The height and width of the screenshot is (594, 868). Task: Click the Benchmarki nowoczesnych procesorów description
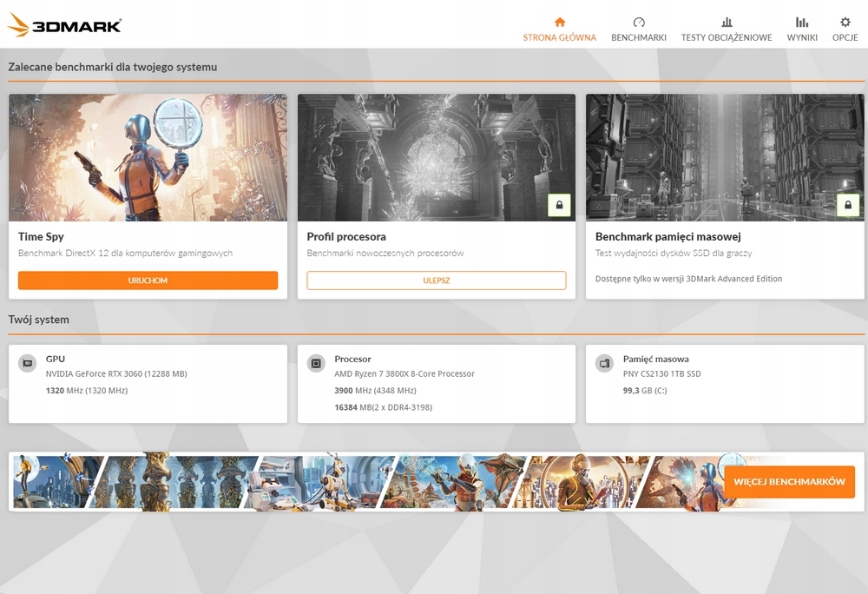coord(385,253)
